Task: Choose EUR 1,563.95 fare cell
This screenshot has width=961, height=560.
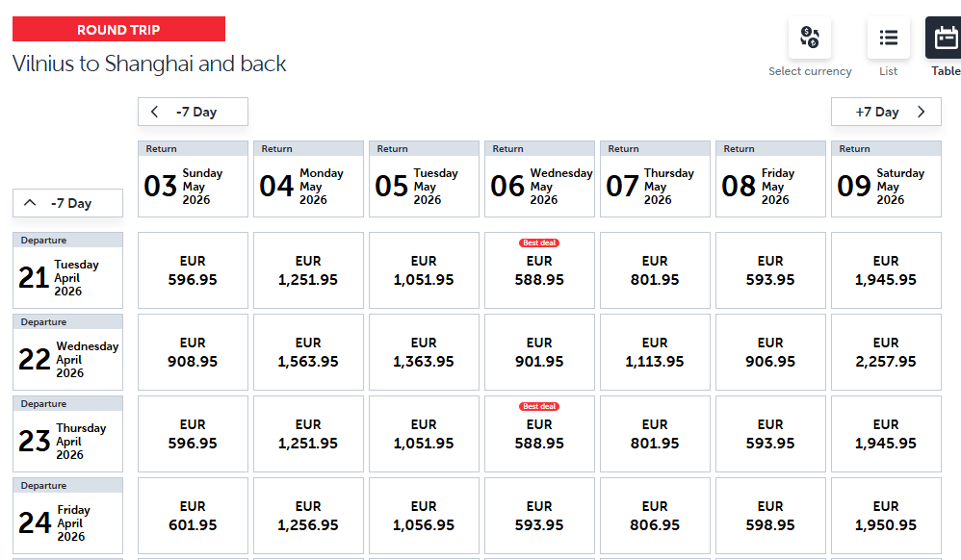Action: (308, 352)
